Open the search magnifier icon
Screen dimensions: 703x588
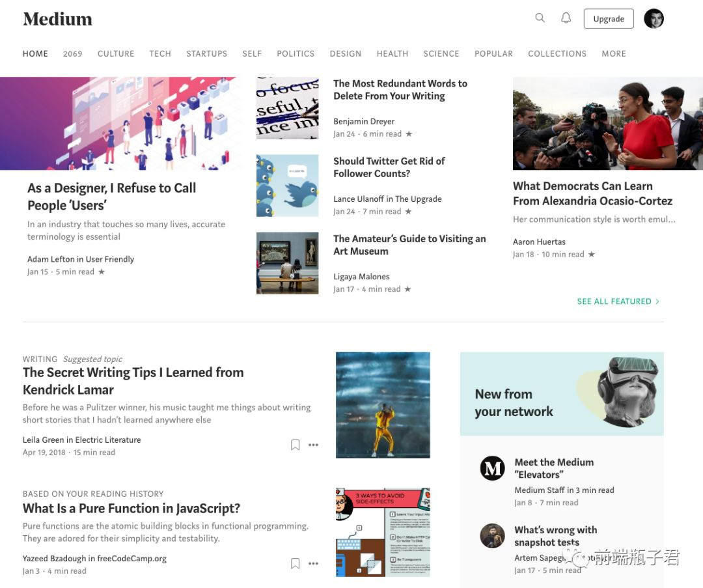540,18
